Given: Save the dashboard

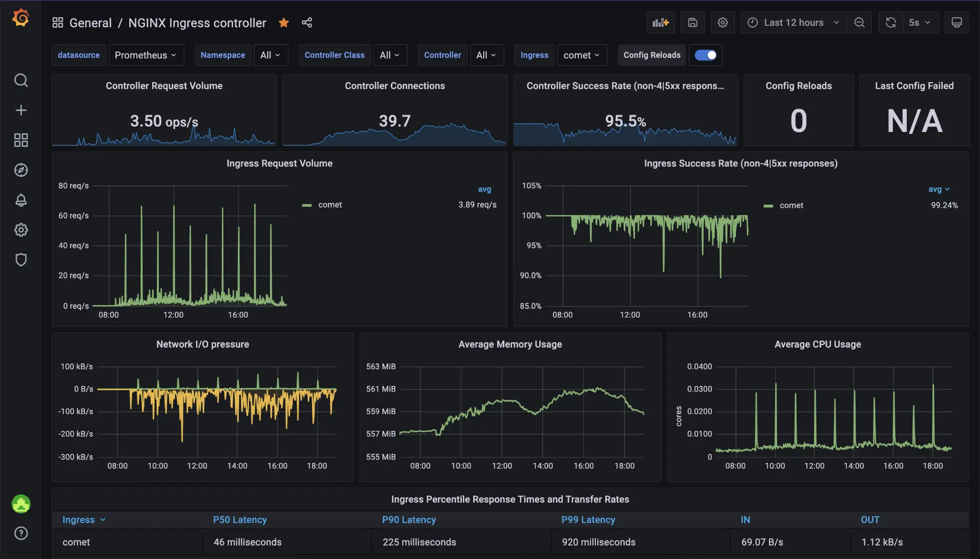Looking at the screenshot, I should (x=692, y=22).
